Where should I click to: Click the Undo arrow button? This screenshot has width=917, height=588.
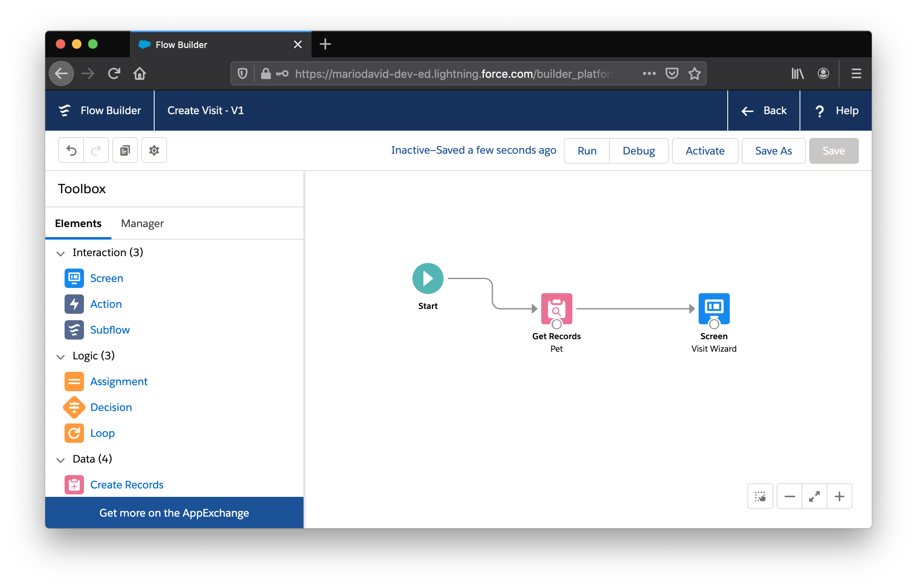point(71,150)
